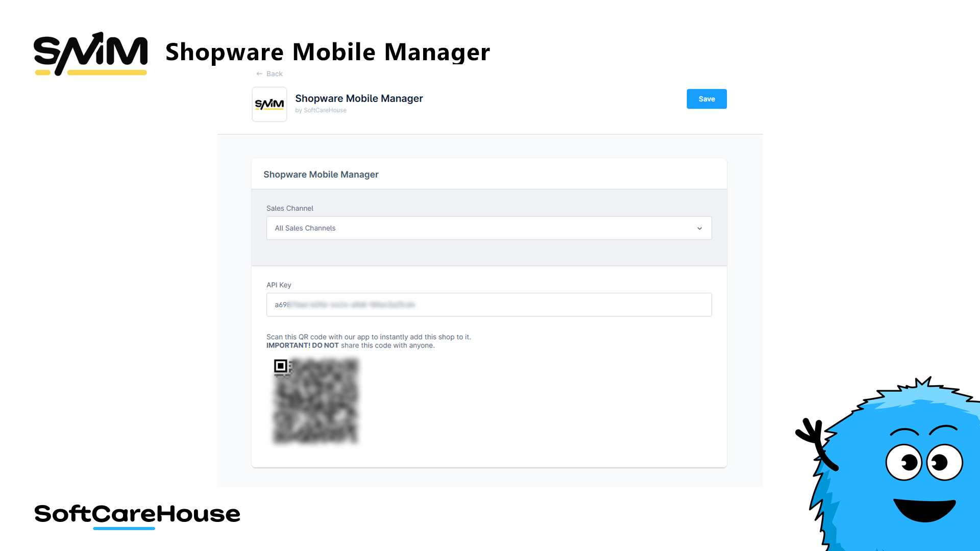The width and height of the screenshot is (980, 551).
Task: Focus the API Key input field
Action: point(489,305)
